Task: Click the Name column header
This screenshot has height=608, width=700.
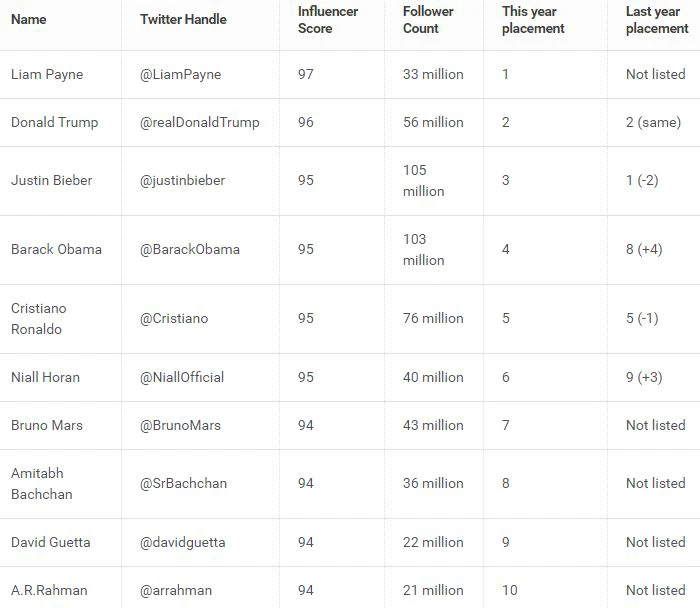Action: tap(29, 19)
